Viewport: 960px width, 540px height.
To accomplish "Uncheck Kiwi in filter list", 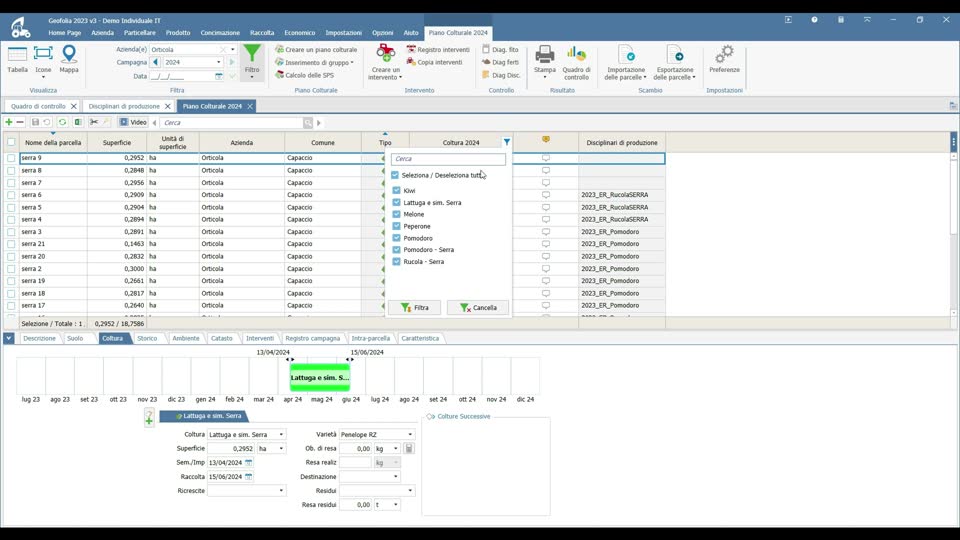I will (x=396, y=190).
